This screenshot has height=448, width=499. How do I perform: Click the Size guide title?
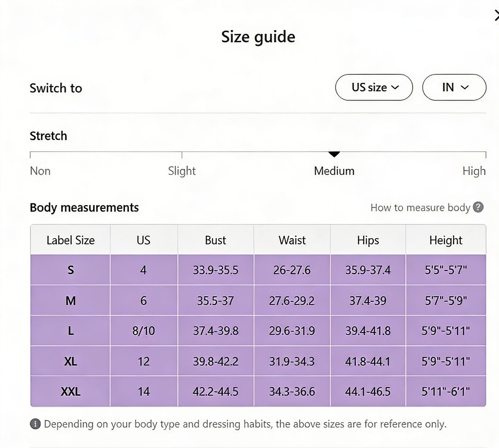(x=258, y=36)
